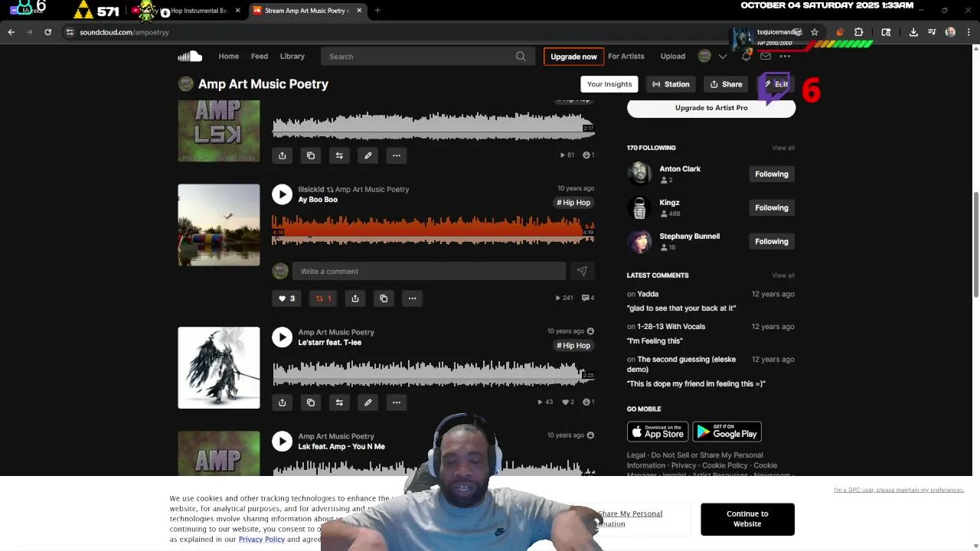
Task: Write a comment on Ay Boo Boo
Action: [429, 271]
